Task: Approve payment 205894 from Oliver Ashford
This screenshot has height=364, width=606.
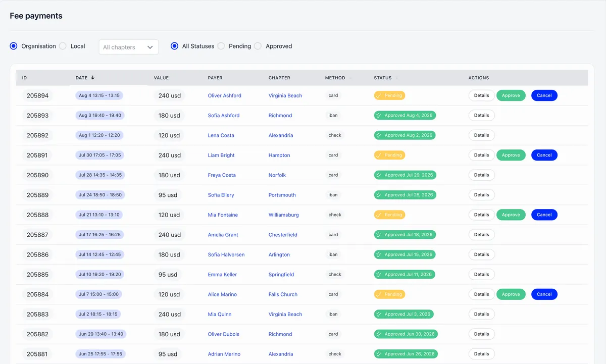Action: (x=511, y=95)
